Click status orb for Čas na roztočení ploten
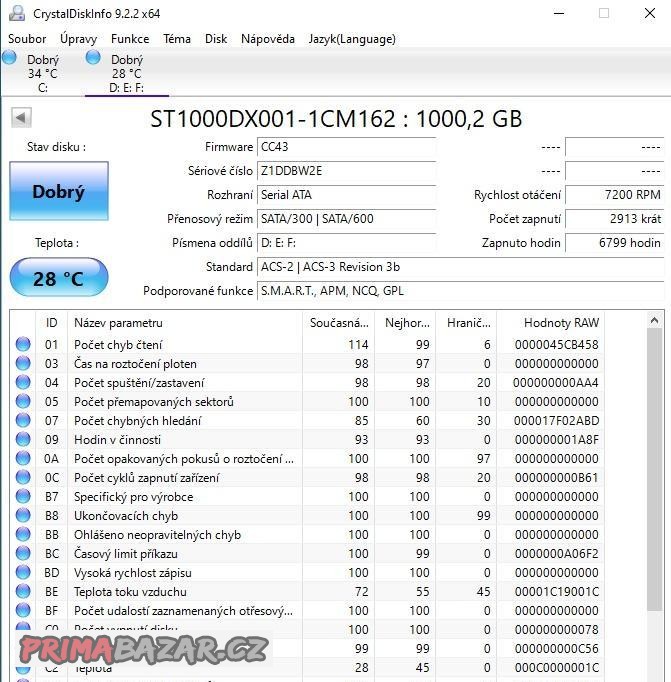This screenshot has width=671, height=682. [x=23, y=363]
